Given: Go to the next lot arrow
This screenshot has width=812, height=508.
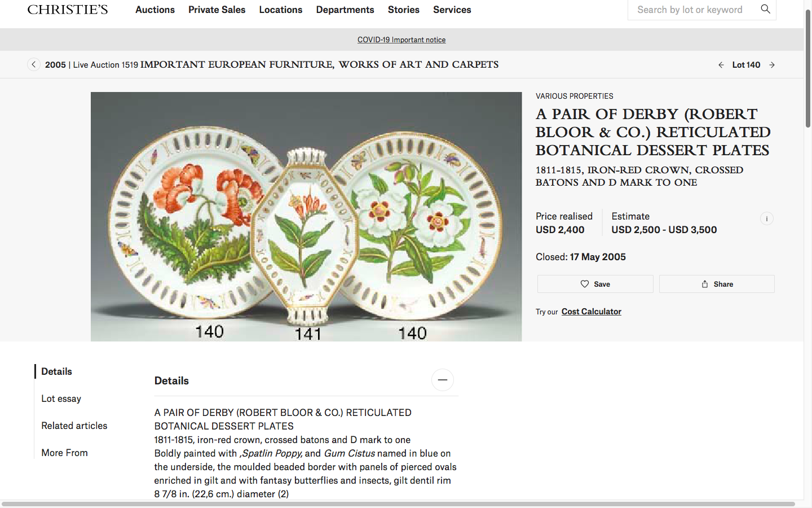Looking at the screenshot, I should (x=772, y=65).
